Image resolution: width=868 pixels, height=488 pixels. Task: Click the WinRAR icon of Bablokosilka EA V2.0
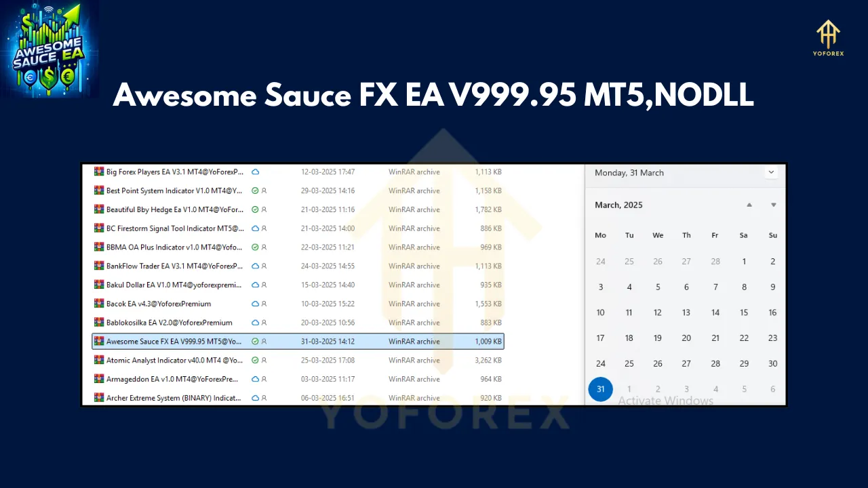[x=98, y=323]
